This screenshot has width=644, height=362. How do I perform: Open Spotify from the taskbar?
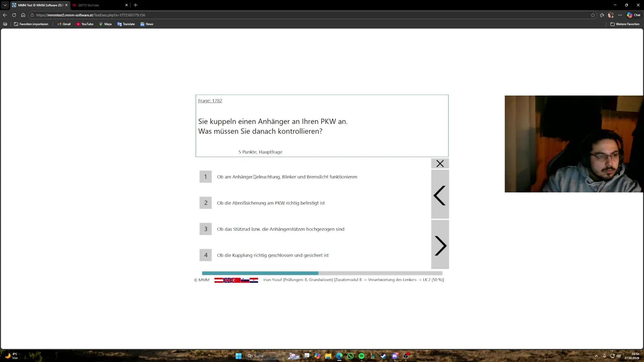(x=361, y=356)
